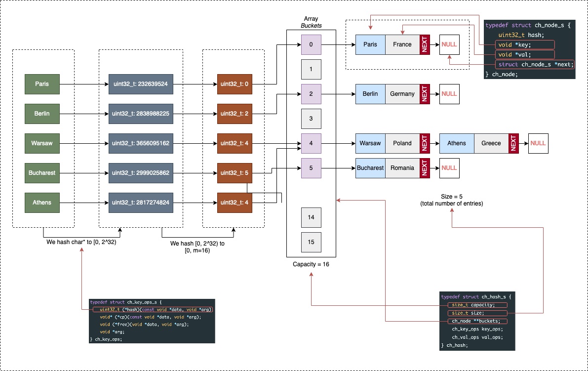Click bucket 15 at the array bottom
The width and height of the screenshot is (588, 371).
pos(311,242)
